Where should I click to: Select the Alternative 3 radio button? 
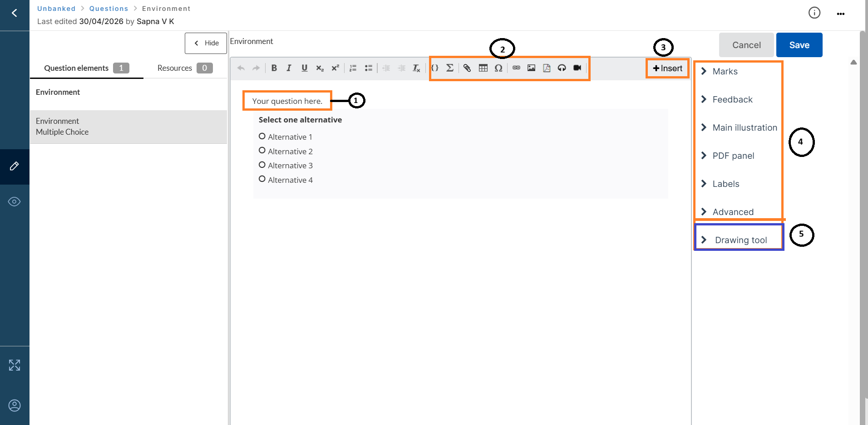[262, 165]
